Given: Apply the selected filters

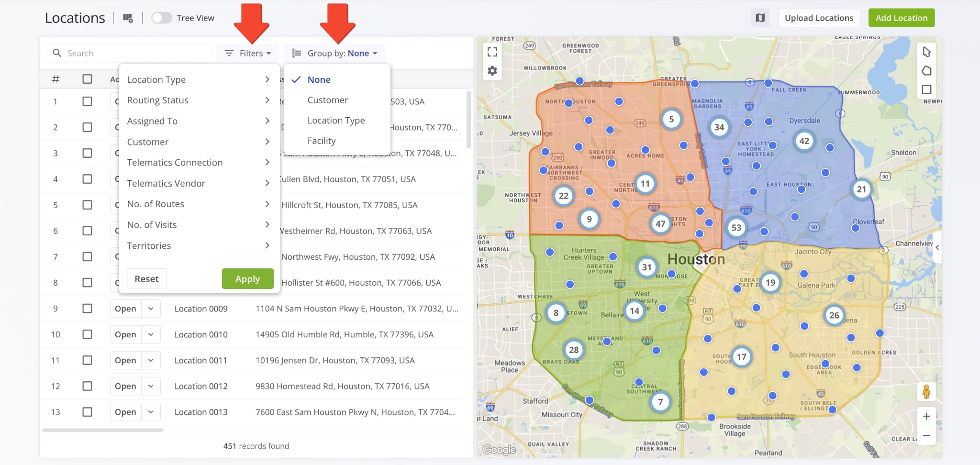Looking at the screenshot, I should [x=248, y=278].
